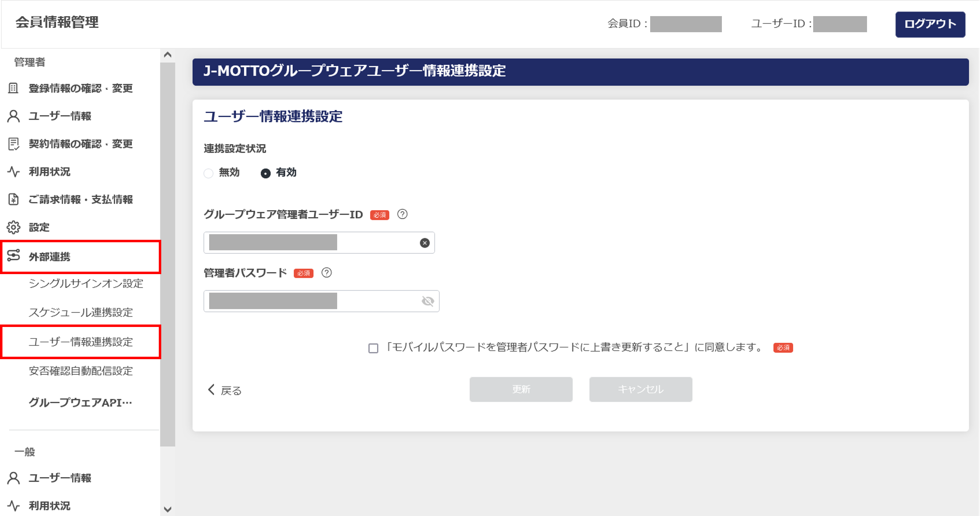Click the person icon in 一般 section
The width and height of the screenshot is (980, 516).
point(13,478)
